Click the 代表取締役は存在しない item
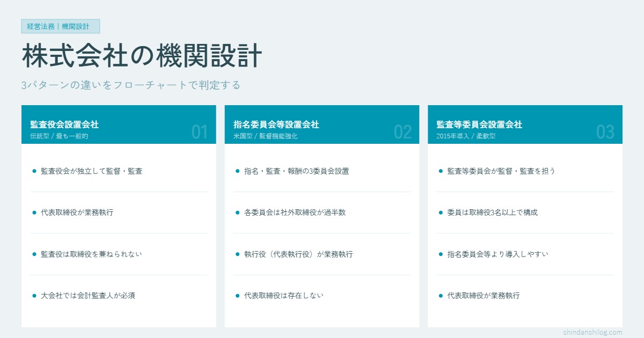Screen dimensions: 644x338 coord(283,296)
